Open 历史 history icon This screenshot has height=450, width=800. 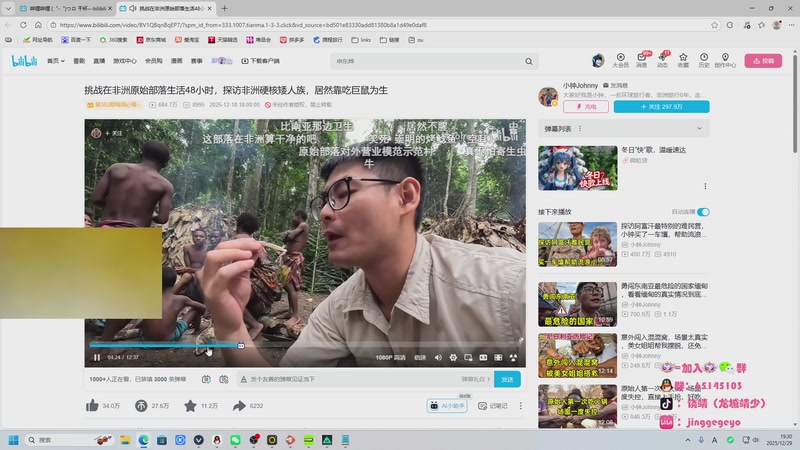tap(704, 60)
